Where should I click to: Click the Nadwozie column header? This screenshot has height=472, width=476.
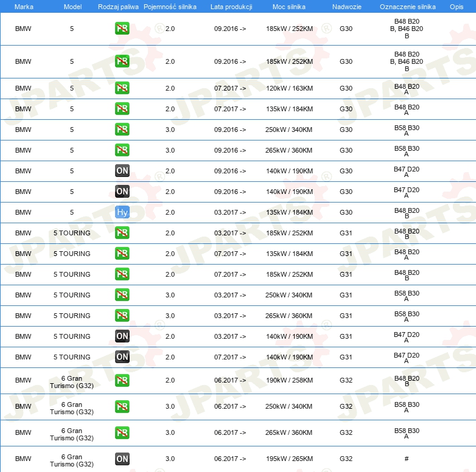point(345,6)
